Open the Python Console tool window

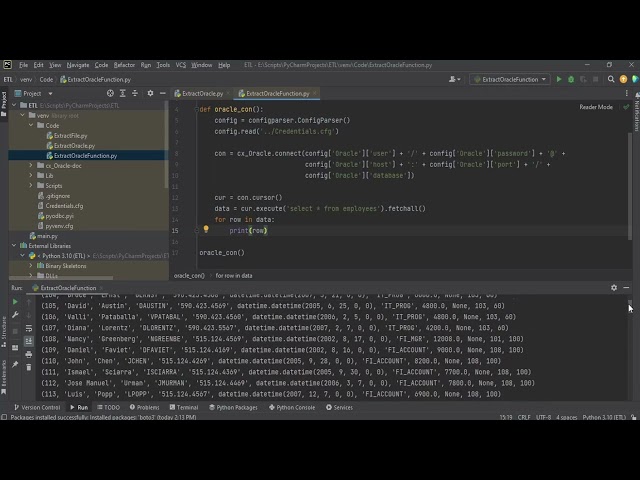coord(292,407)
